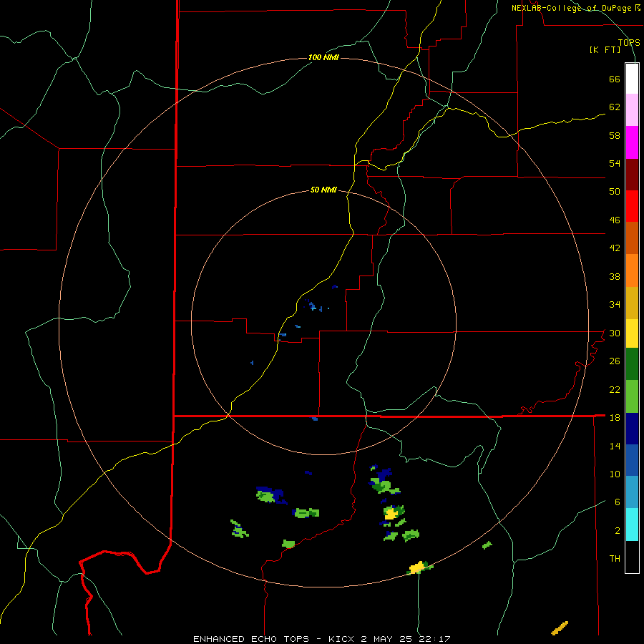This screenshot has width=644, height=644.
Task: Pick the gold legend swatch
Action: click(x=632, y=303)
